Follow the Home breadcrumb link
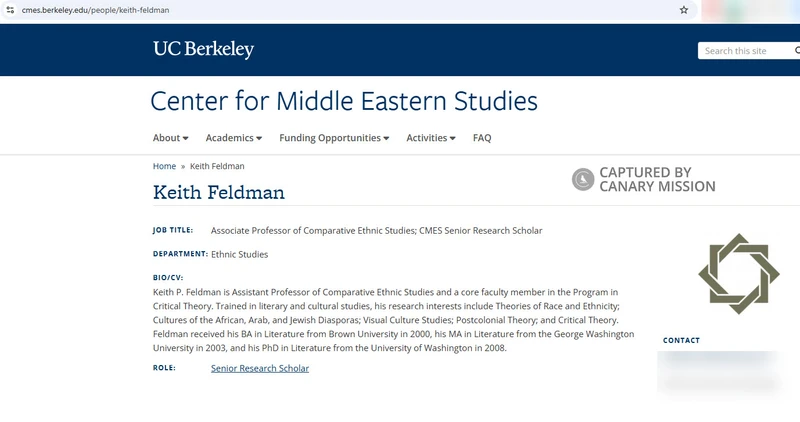 pyautogui.click(x=164, y=166)
